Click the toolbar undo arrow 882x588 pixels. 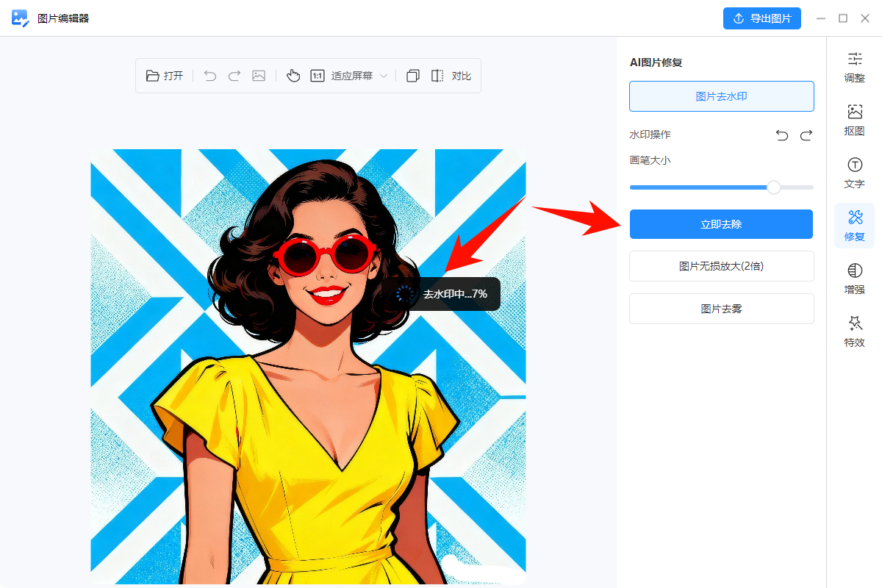[210, 76]
